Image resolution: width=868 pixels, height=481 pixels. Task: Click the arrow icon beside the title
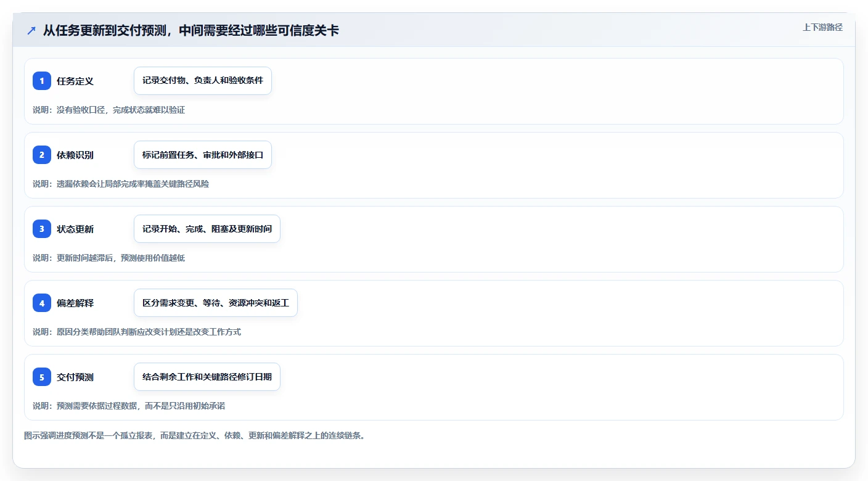point(31,30)
